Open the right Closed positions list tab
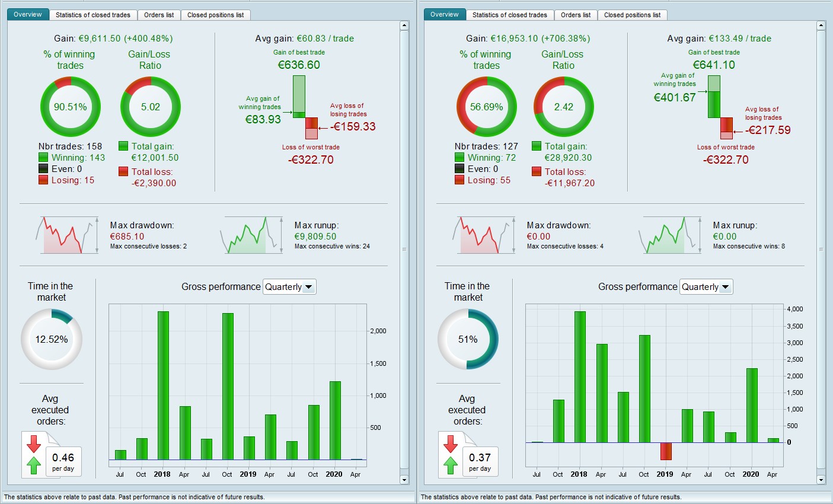This screenshot has height=504, width=833. (x=632, y=15)
